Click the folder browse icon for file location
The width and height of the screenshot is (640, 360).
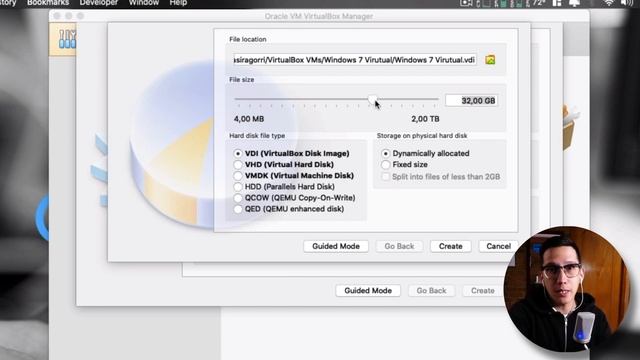[490, 60]
